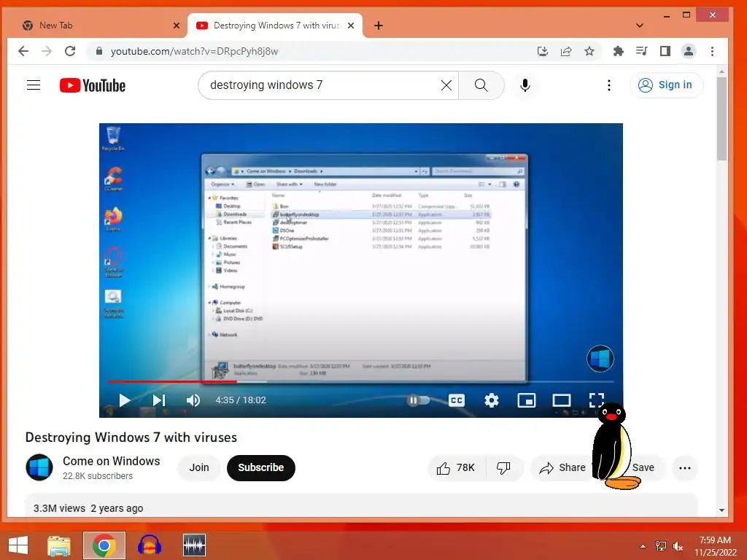Click the YouTube logo
747x560 pixels.
(93, 85)
